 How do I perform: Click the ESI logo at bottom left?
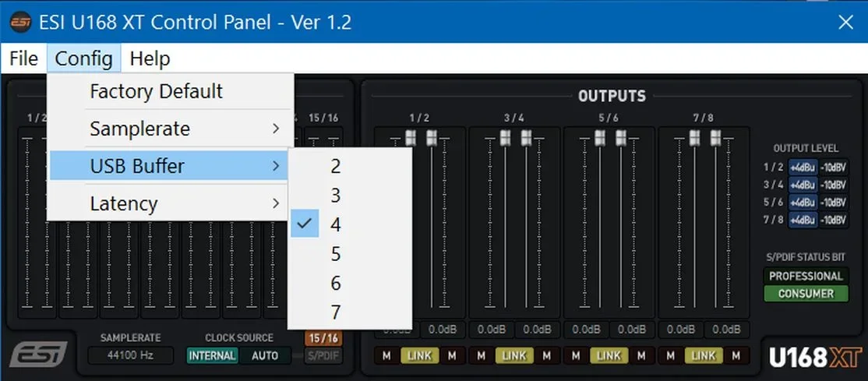(x=39, y=355)
